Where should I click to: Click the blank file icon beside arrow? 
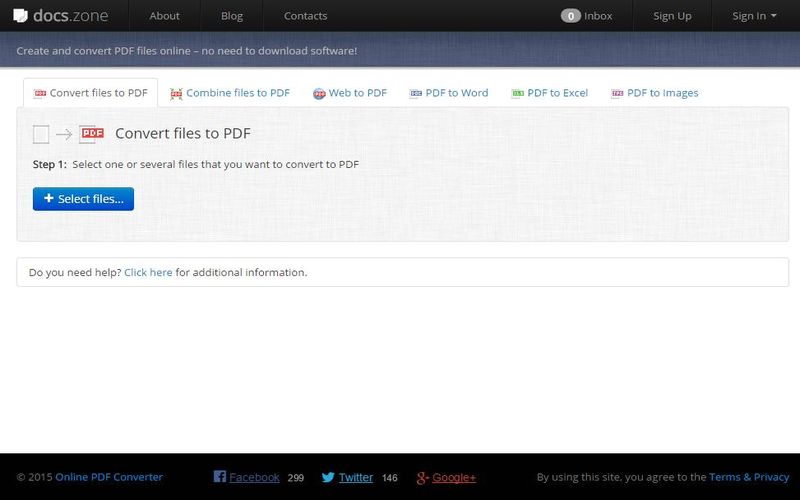click(x=41, y=135)
